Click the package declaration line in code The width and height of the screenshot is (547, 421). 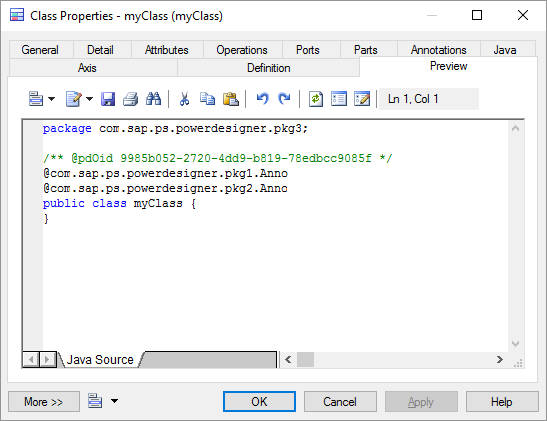coord(175,129)
